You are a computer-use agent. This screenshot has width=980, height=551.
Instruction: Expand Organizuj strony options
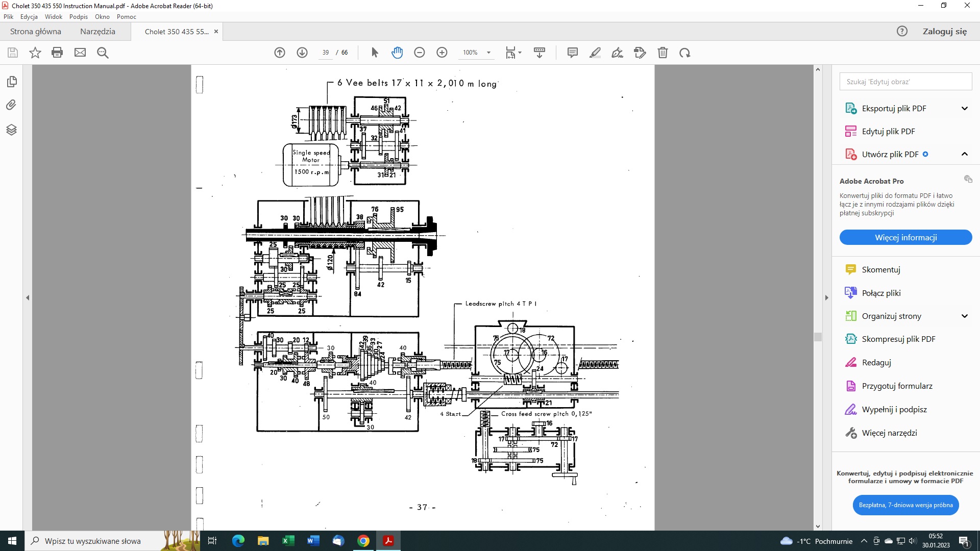[x=965, y=316]
